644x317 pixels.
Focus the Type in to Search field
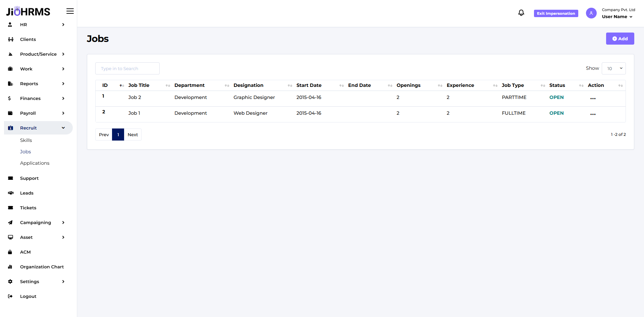(127, 68)
